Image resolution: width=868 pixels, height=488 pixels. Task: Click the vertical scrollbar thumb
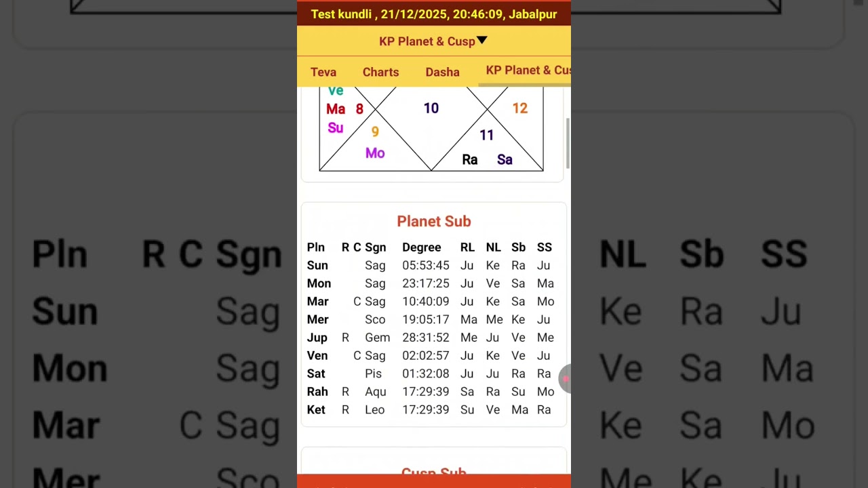[x=568, y=144]
